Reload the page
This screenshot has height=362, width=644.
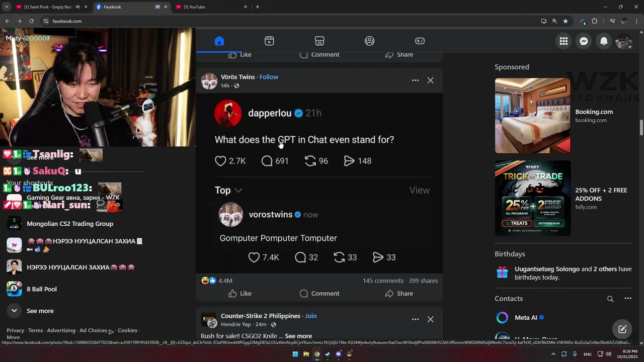(x=31, y=21)
